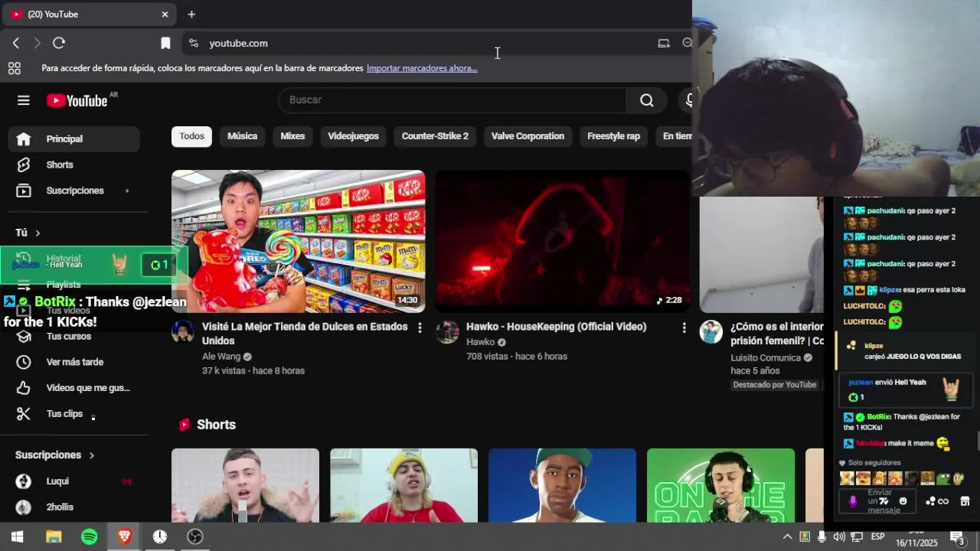Click the Ale Wang channel name
This screenshot has height=551, width=980.
pyautogui.click(x=221, y=357)
